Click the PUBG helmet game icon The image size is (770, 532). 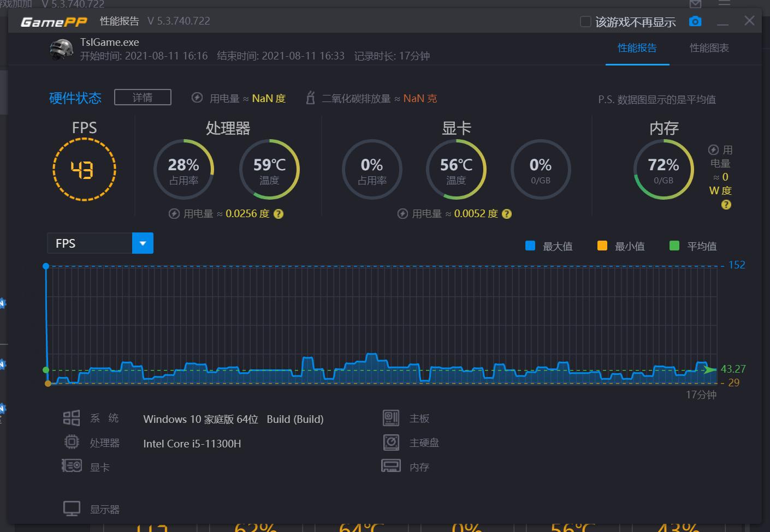coord(61,49)
